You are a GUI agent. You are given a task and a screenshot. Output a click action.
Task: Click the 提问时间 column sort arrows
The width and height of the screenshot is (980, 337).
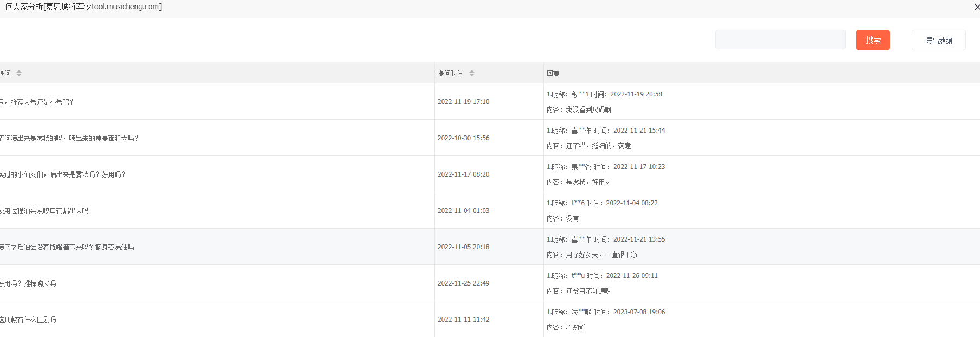click(x=472, y=73)
